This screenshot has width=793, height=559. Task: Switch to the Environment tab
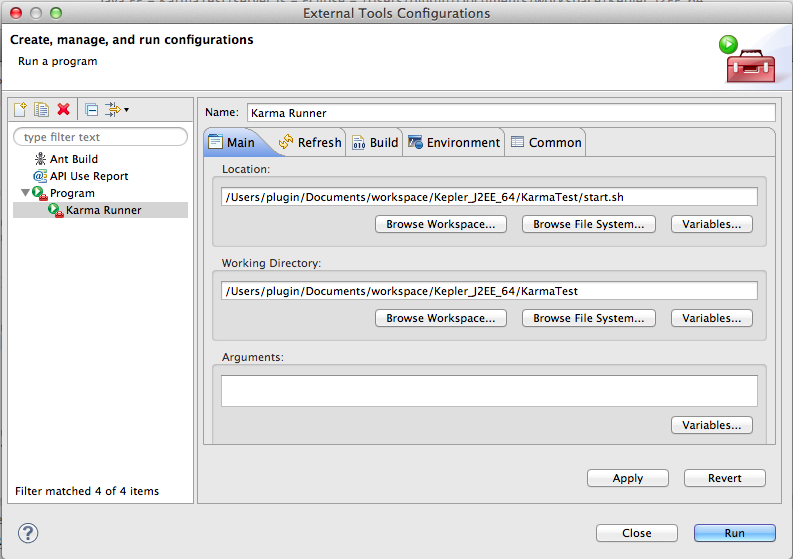454,143
